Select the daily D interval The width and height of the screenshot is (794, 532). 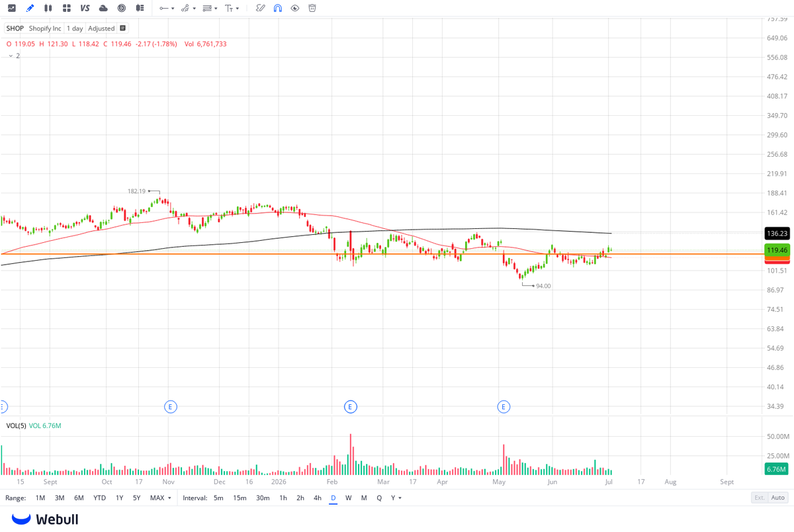(333, 498)
